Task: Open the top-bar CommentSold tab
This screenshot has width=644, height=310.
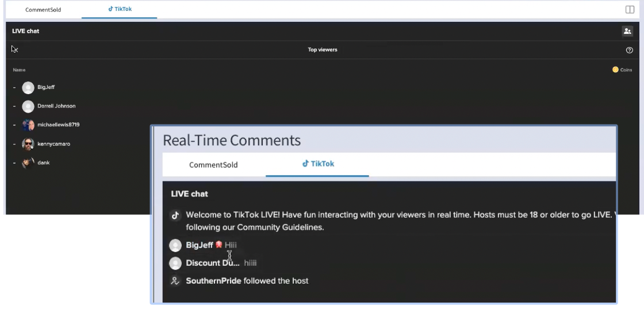Action: pyautogui.click(x=43, y=10)
